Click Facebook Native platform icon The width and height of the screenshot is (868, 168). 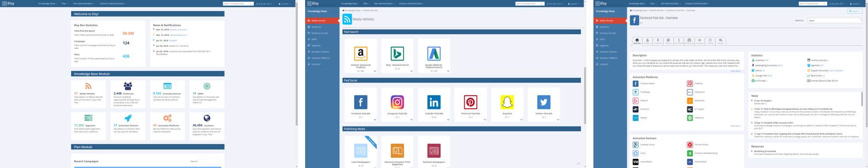[635, 83]
